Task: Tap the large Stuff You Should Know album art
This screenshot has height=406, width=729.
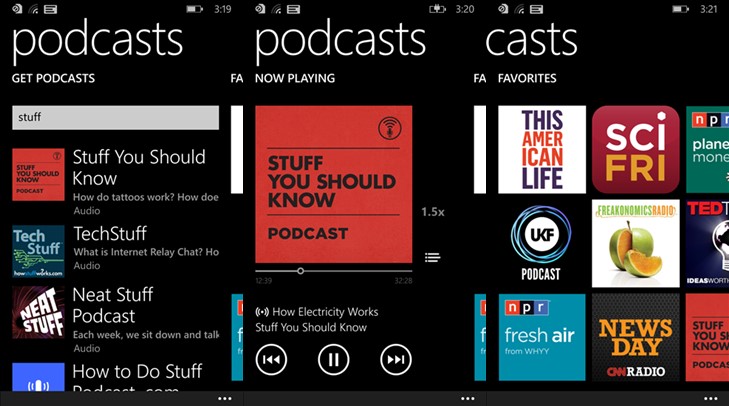Action: 333,184
